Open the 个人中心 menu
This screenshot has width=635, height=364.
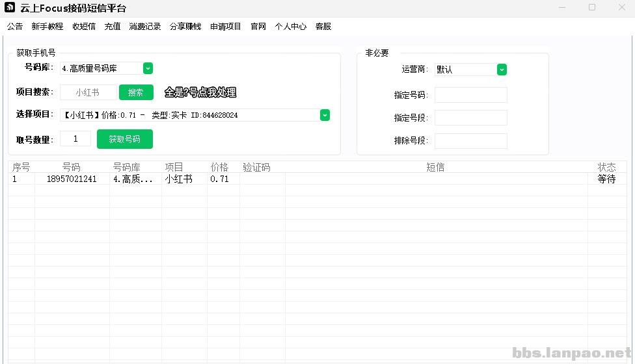point(291,26)
